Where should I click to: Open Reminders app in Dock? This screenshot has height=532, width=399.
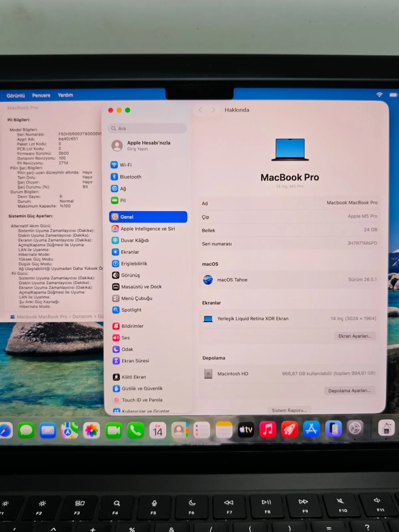(202, 430)
